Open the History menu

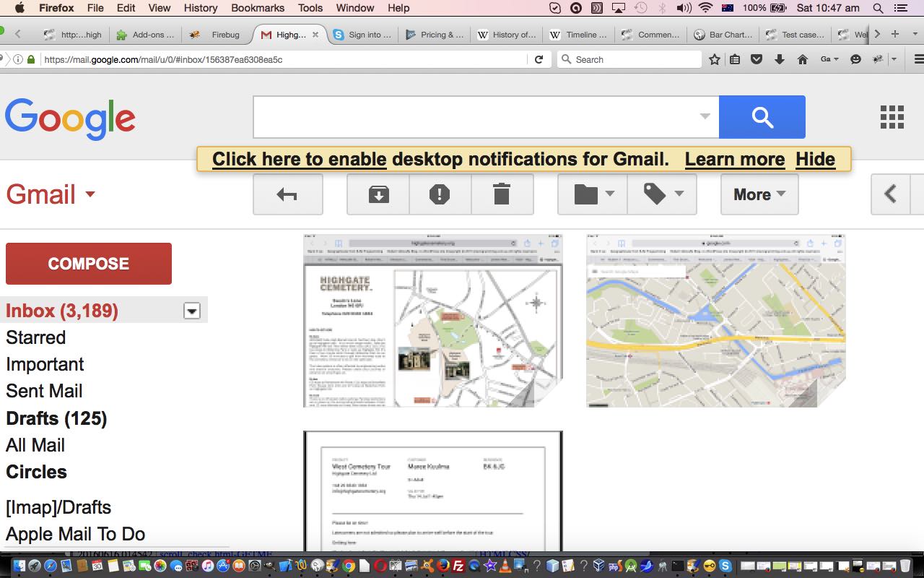[x=201, y=8]
